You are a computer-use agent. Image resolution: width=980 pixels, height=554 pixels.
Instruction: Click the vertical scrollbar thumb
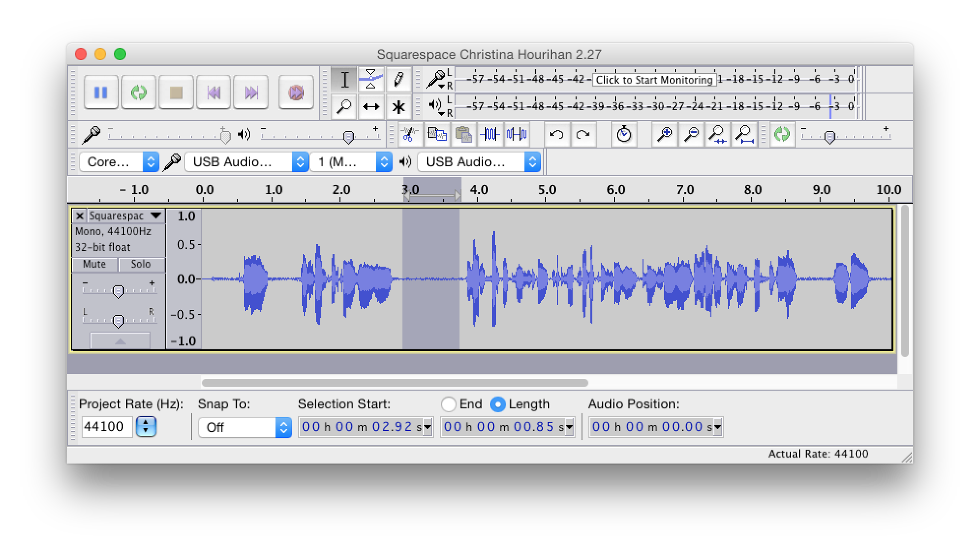pyautogui.click(x=905, y=281)
